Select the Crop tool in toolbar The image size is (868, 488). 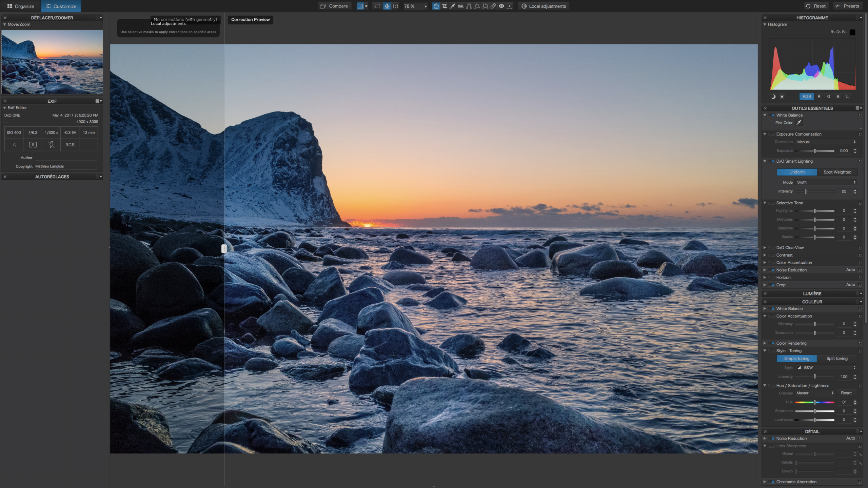(444, 6)
